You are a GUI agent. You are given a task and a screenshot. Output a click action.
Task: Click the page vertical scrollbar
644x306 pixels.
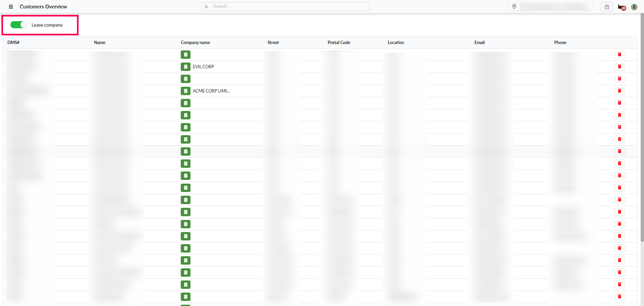[x=642, y=135]
